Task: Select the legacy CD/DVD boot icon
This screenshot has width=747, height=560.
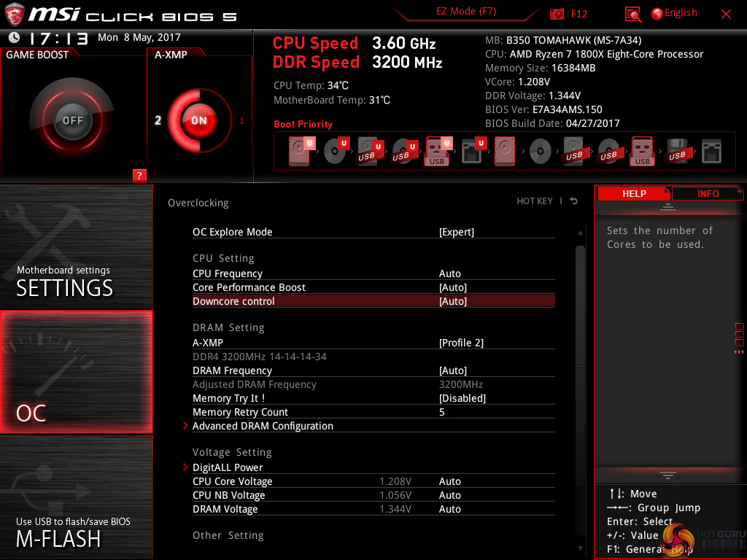Action: pos(541,152)
